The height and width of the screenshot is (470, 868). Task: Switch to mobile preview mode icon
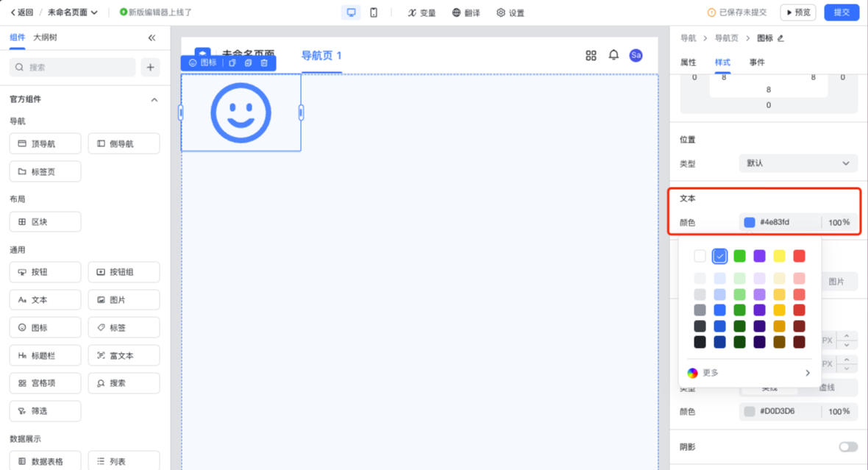pyautogui.click(x=374, y=13)
